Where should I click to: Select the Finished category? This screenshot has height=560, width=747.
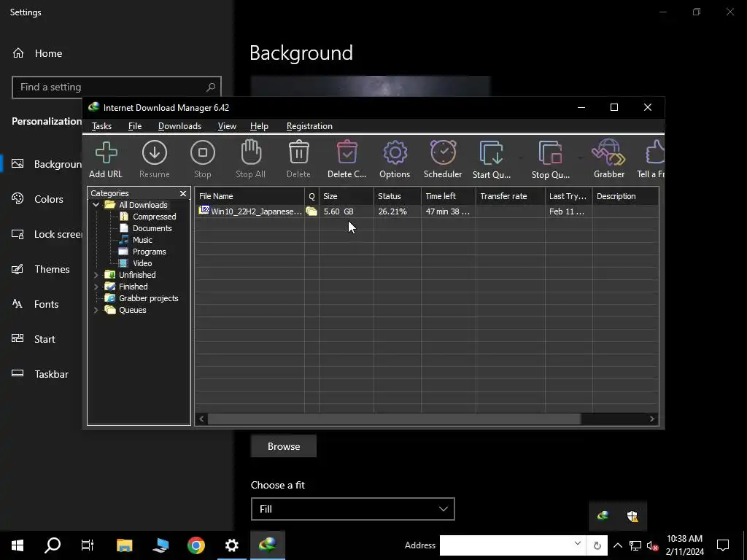[x=133, y=287]
